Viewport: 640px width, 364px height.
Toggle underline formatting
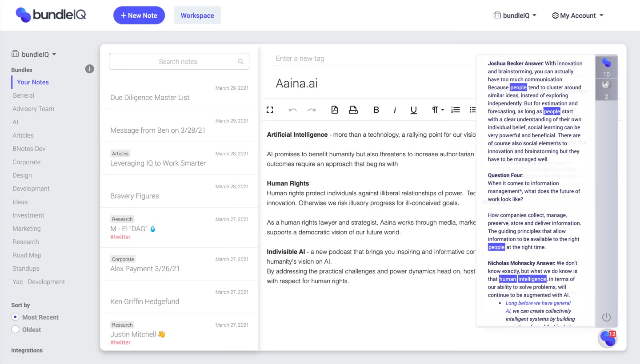tap(413, 110)
